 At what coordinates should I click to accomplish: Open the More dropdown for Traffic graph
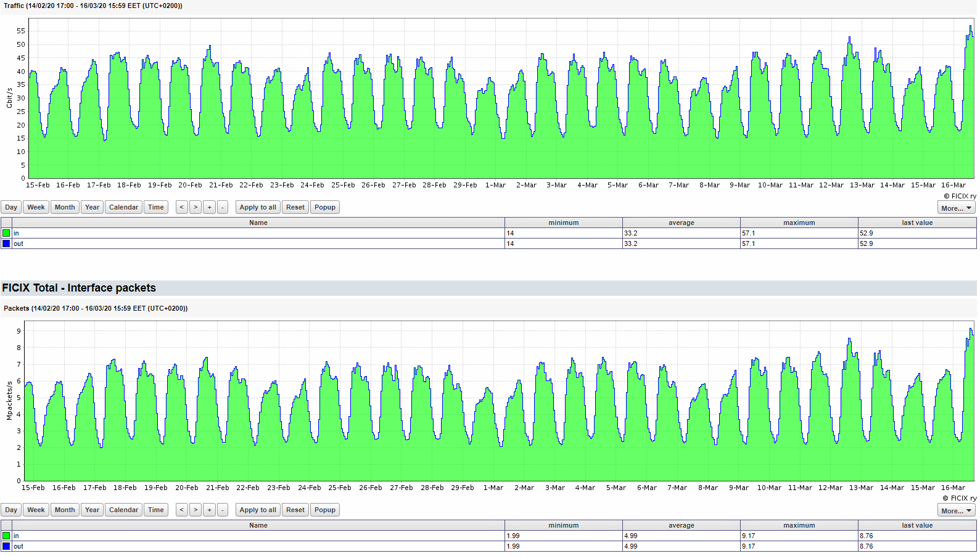tap(956, 208)
